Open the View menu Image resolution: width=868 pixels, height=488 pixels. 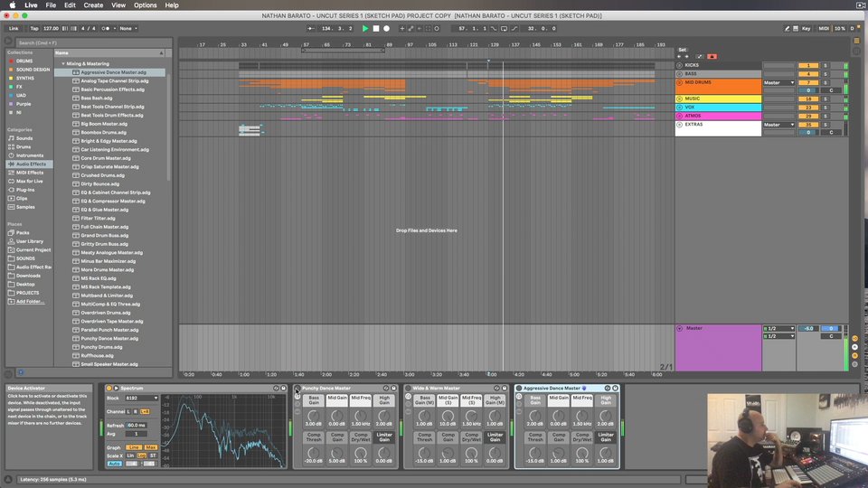(118, 5)
